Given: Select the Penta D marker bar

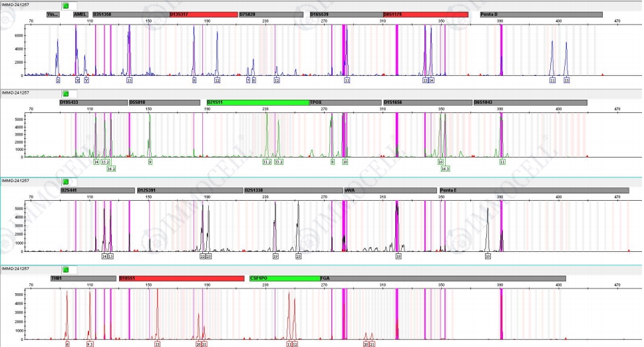Looking at the screenshot, I should pyautogui.click(x=541, y=14).
